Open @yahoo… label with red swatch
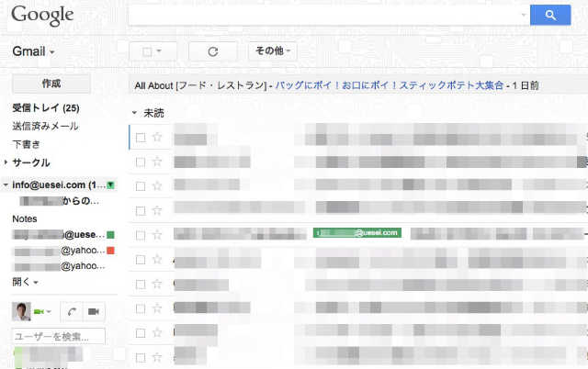Viewport: 588px width, 369px height. (x=60, y=251)
